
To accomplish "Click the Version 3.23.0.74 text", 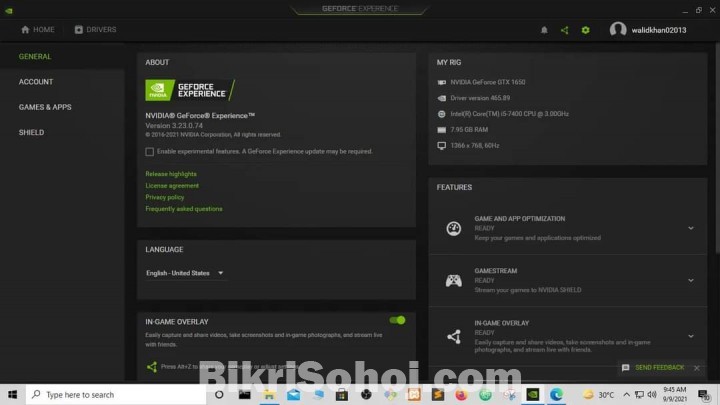I will point(174,125).
